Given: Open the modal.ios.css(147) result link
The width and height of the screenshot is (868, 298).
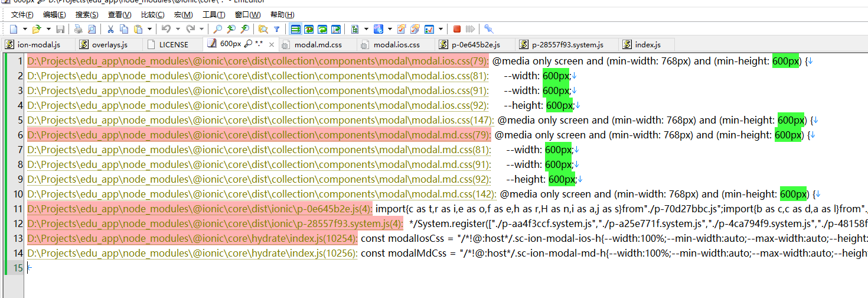Looking at the screenshot, I should pyautogui.click(x=260, y=120).
